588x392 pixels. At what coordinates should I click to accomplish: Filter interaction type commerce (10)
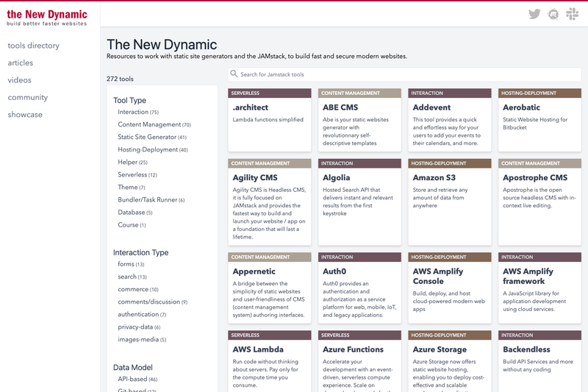tap(138, 289)
